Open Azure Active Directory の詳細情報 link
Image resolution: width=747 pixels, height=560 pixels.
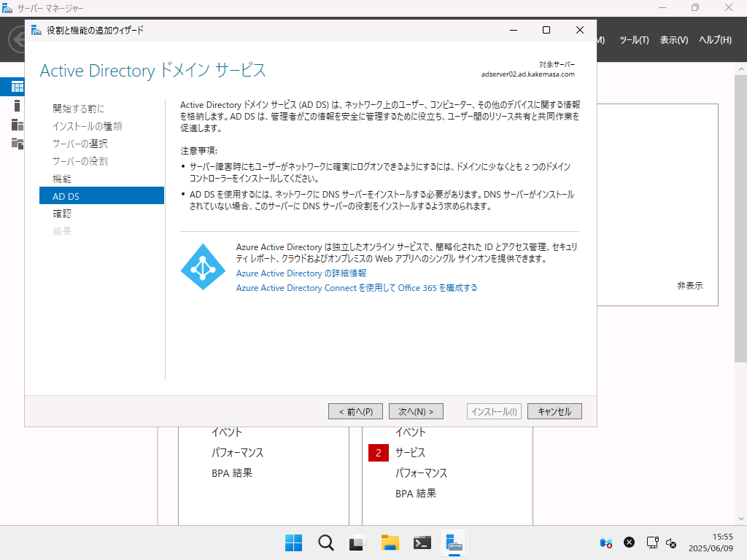301,273
